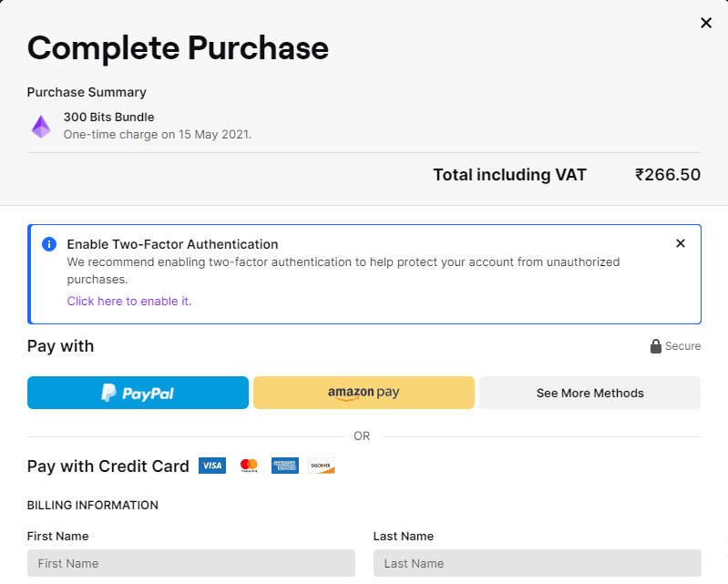Focus the Last Name input field
Image resolution: width=728 pixels, height=584 pixels.
[537, 563]
